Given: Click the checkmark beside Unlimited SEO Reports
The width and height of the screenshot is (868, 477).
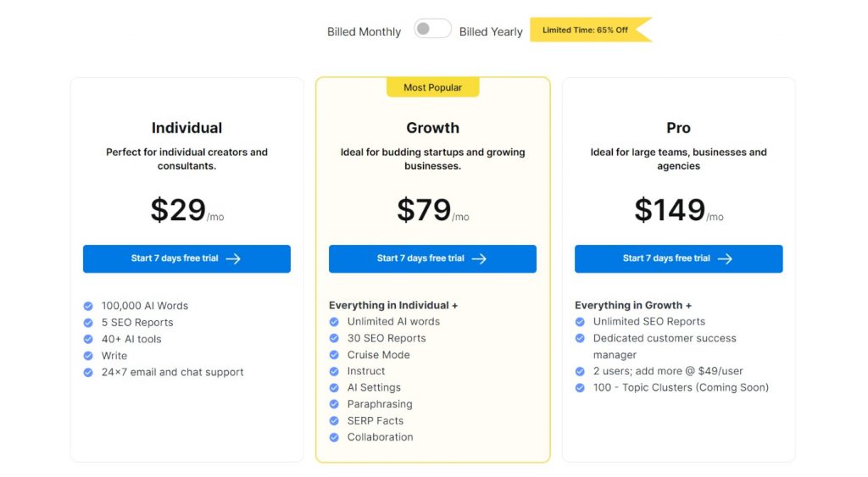Looking at the screenshot, I should coord(580,321).
